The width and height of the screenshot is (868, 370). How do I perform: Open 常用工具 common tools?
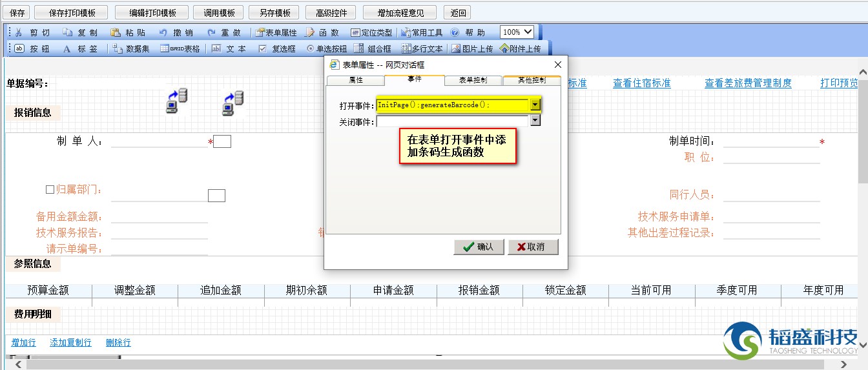point(422,32)
